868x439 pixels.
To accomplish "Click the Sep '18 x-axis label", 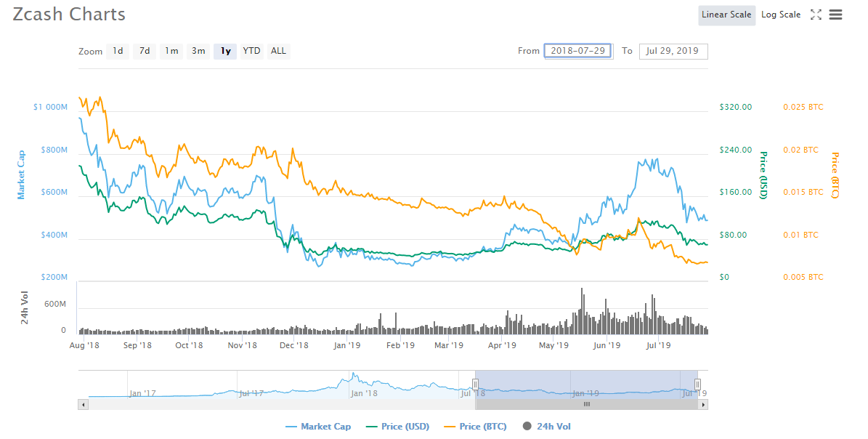I will 137,345.
